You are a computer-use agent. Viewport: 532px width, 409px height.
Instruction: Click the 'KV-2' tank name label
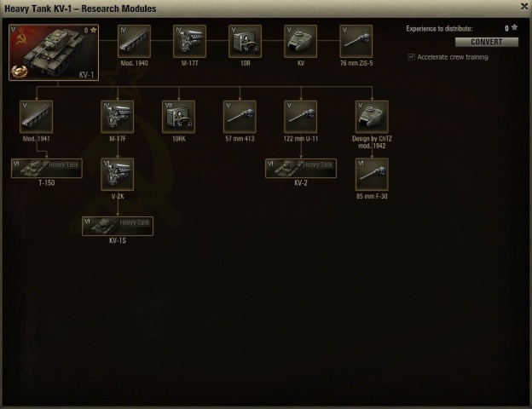pyautogui.click(x=301, y=183)
